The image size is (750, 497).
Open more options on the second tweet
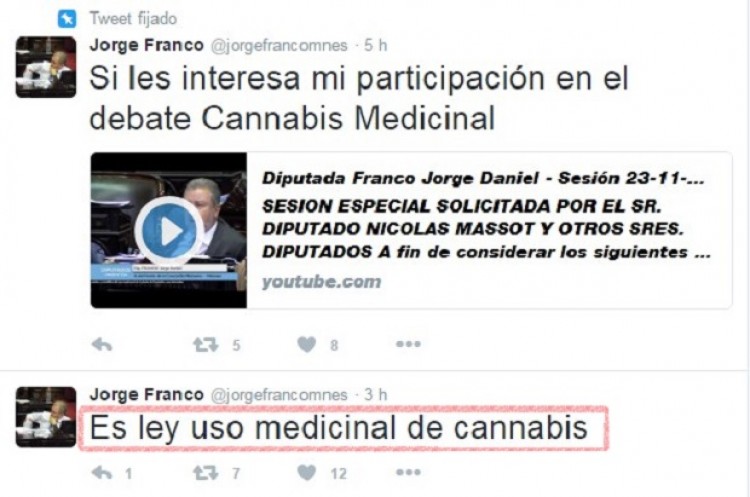point(408,473)
